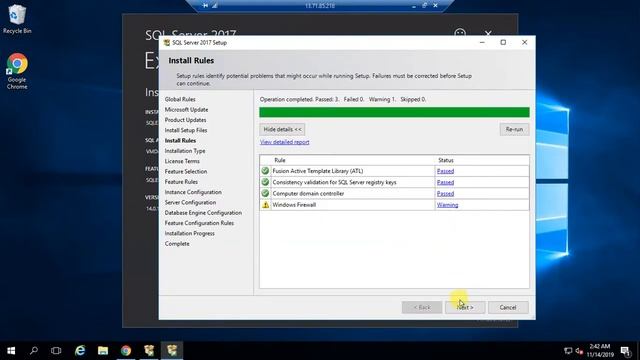Click the Next button
This screenshot has width=640, height=360.
[x=465, y=307]
